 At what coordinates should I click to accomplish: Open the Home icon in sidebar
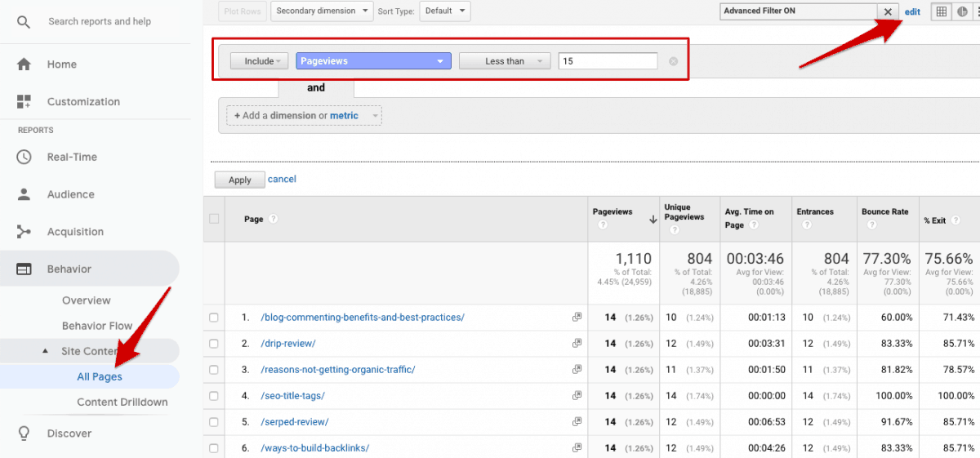24,64
